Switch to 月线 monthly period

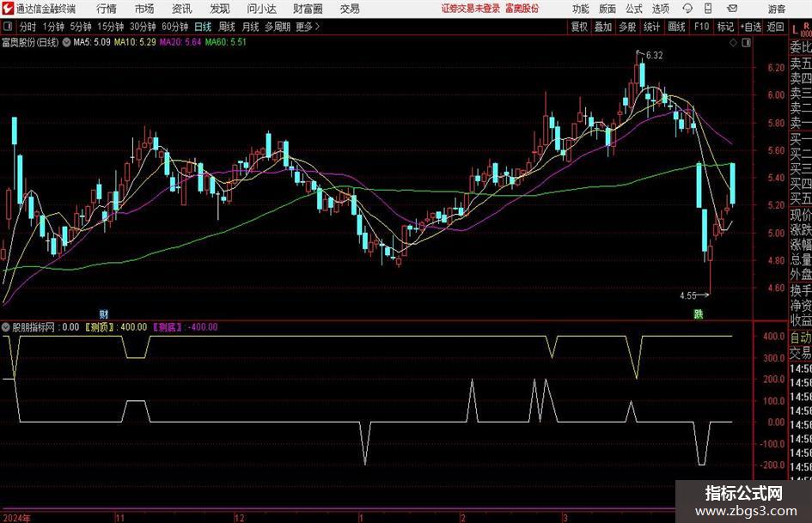pyautogui.click(x=251, y=27)
